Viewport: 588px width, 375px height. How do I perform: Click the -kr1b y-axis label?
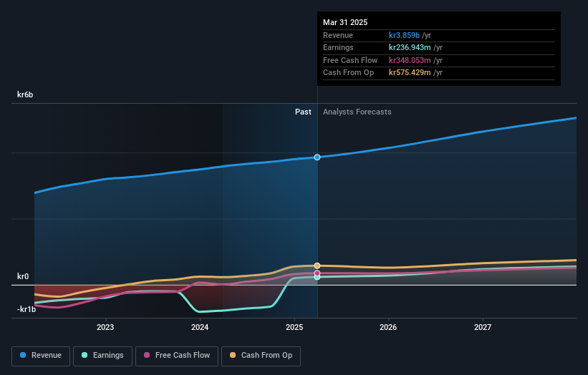tap(26, 309)
